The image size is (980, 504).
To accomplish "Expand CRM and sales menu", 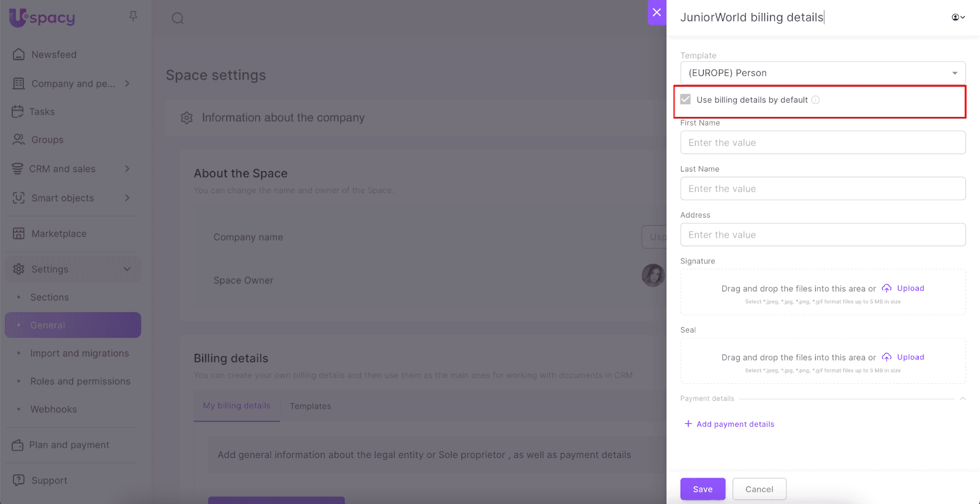I will tap(127, 169).
